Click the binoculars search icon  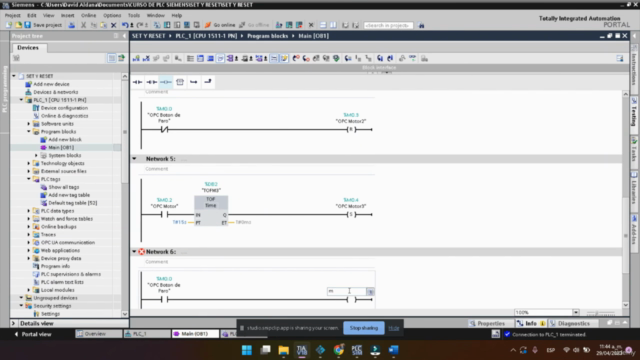pyautogui.click(x=421, y=25)
